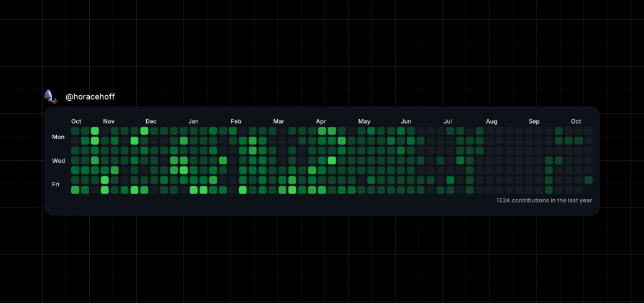Open the @horacehoff username link
Image resolution: width=644 pixels, height=303 pixels.
coord(90,97)
